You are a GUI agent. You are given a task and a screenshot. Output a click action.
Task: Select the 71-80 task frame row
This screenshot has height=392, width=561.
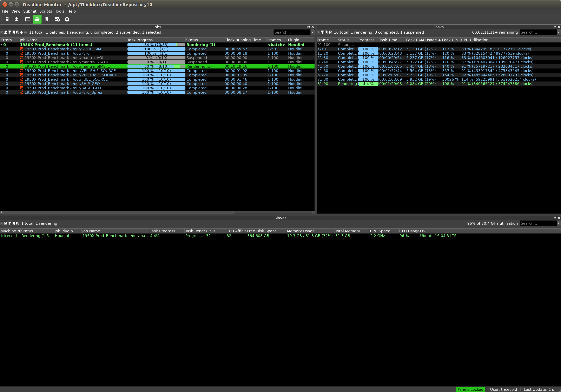coord(438,79)
